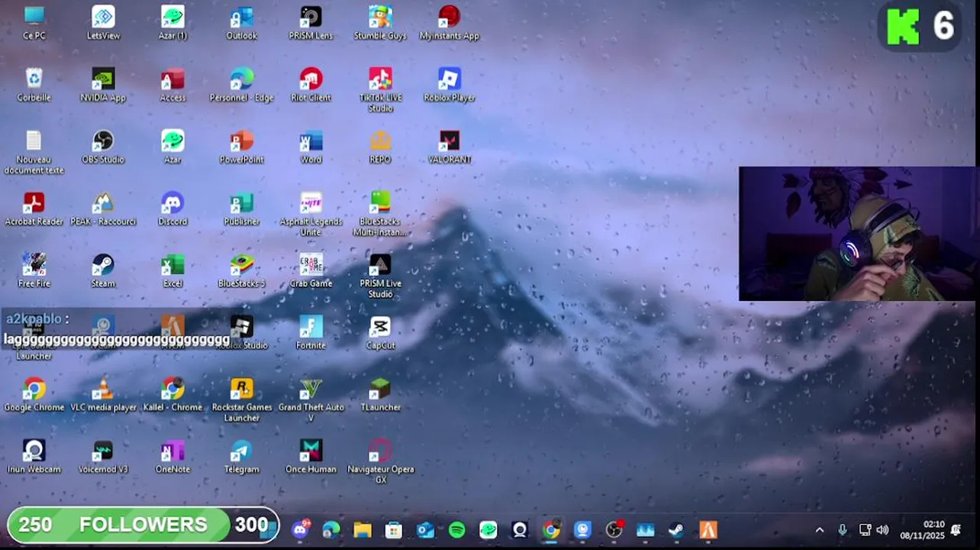Launch PRISM Lens from desktop
The width and height of the screenshot is (980, 550).
pos(311,22)
